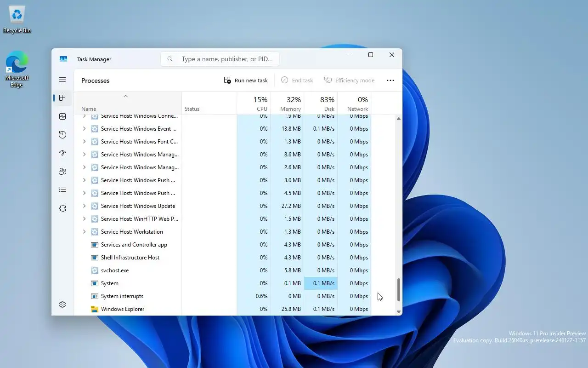
Task: Click the scrollbar down arrow
Action: (398, 312)
